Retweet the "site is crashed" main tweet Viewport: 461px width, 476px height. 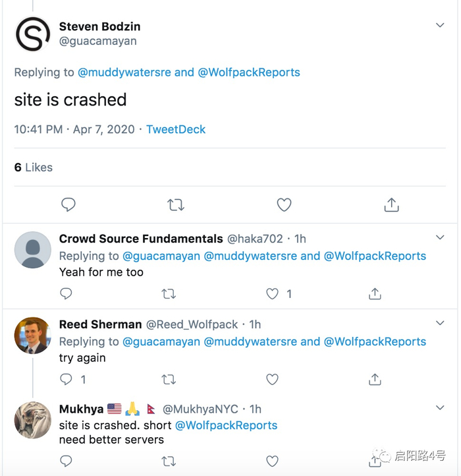click(176, 205)
